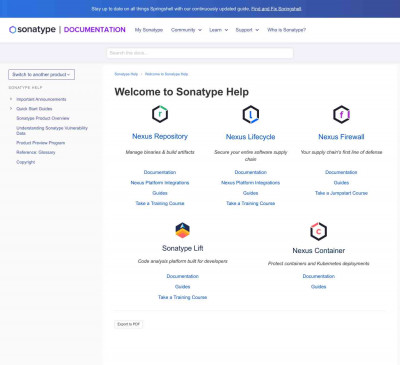Click the Search the docs field

click(x=200, y=53)
